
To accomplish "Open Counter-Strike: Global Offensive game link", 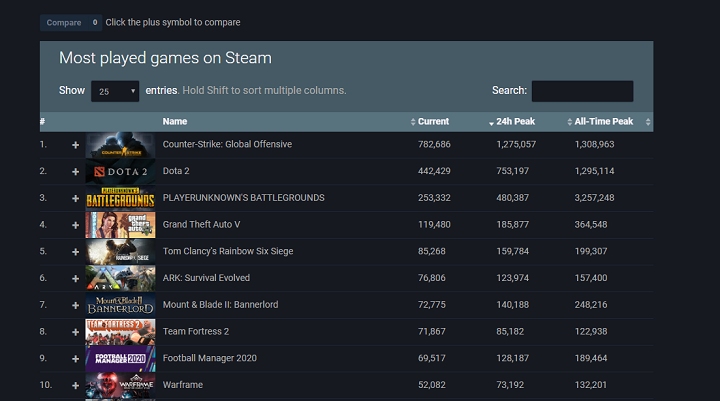I will pos(227,144).
